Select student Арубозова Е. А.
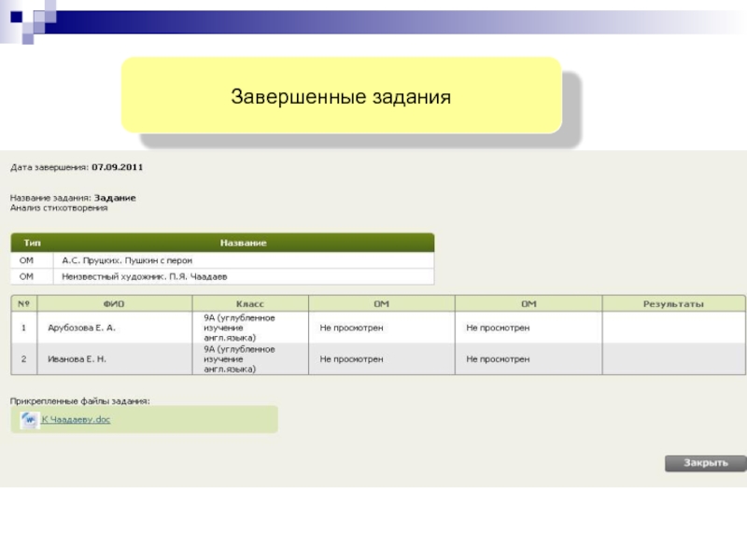The height and width of the screenshot is (560, 747). (81, 328)
